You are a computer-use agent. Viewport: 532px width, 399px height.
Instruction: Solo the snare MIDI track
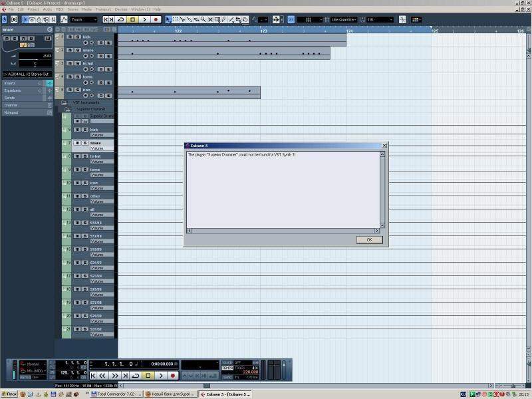[78, 51]
